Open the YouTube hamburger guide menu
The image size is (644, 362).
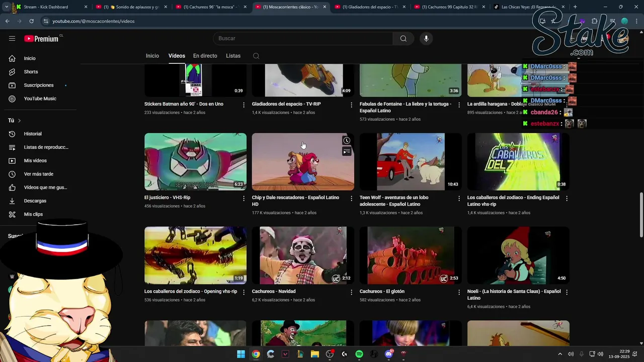pyautogui.click(x=12, y=39)
